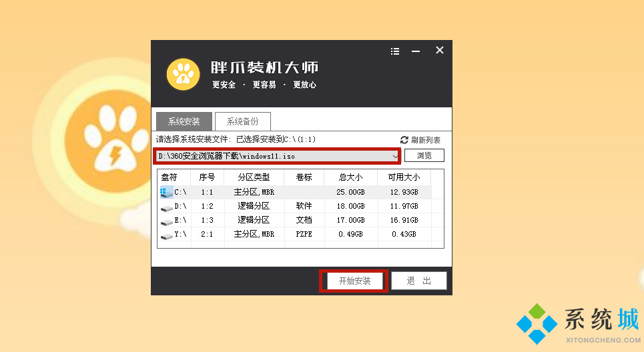Click free size 12.93GB
The width and height of the screenshot is (644, 352).
[x=404, y=192]
